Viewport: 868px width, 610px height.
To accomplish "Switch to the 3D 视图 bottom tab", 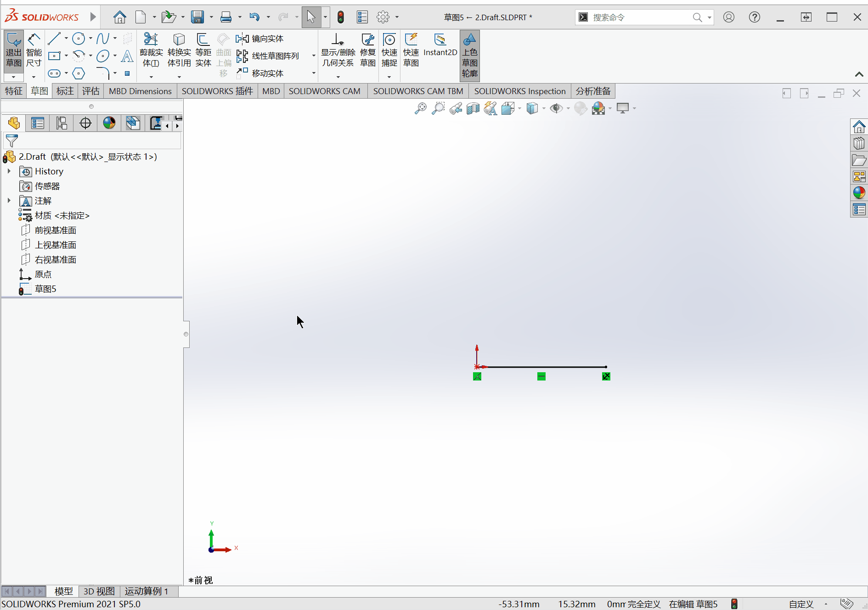I will click(99, 591).
